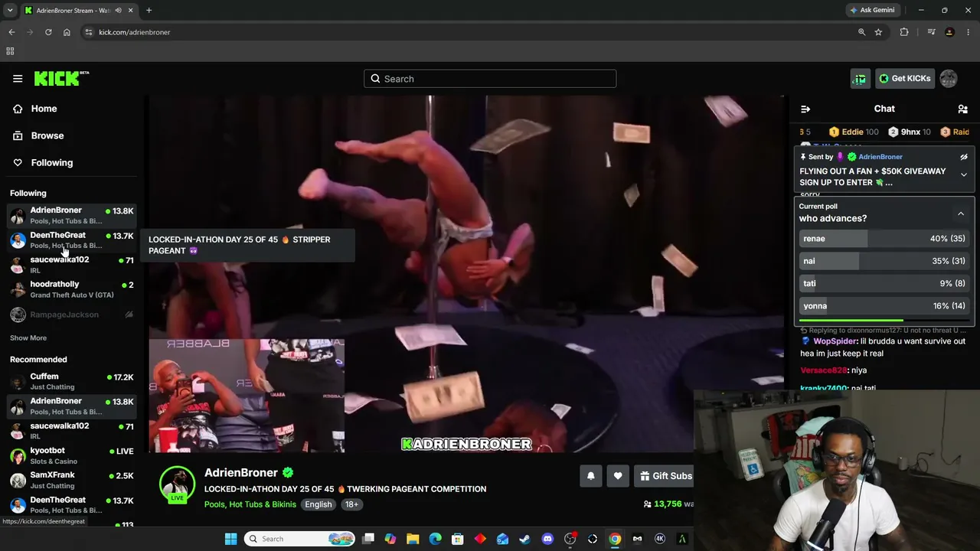Open the browser zoom control icon
This screenshot has height=551, width=980.
[861, 32]
